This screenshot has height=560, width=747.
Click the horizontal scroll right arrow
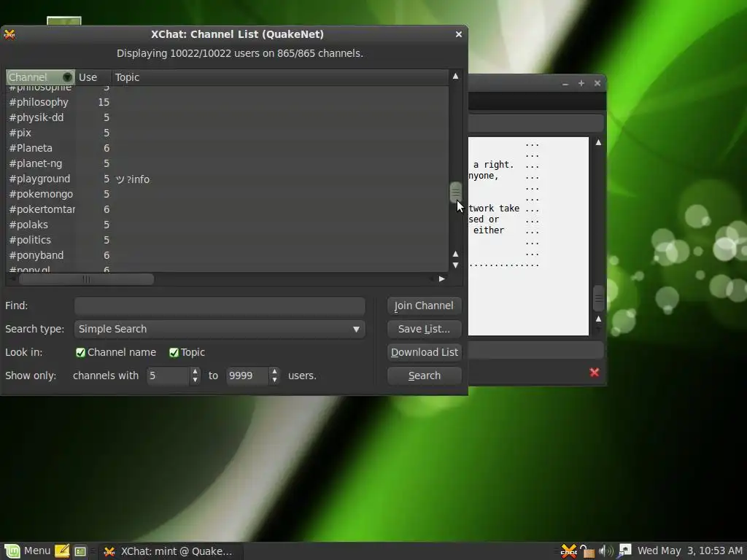pyautogui.click(x=441, y=279)
